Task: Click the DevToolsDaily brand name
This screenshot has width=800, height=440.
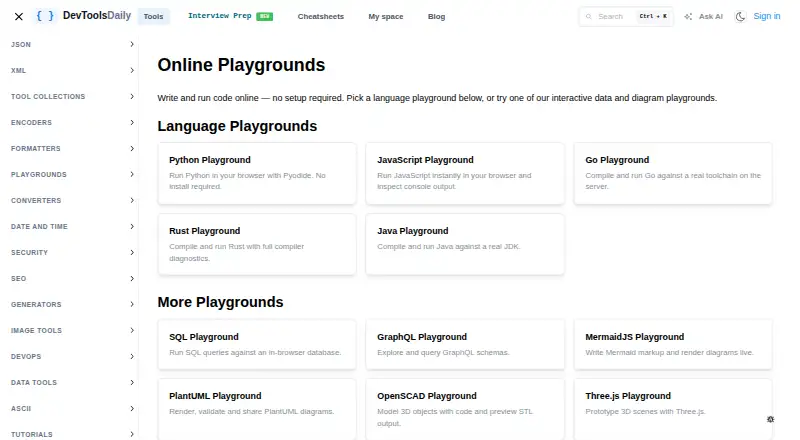Action: [97, 16]
